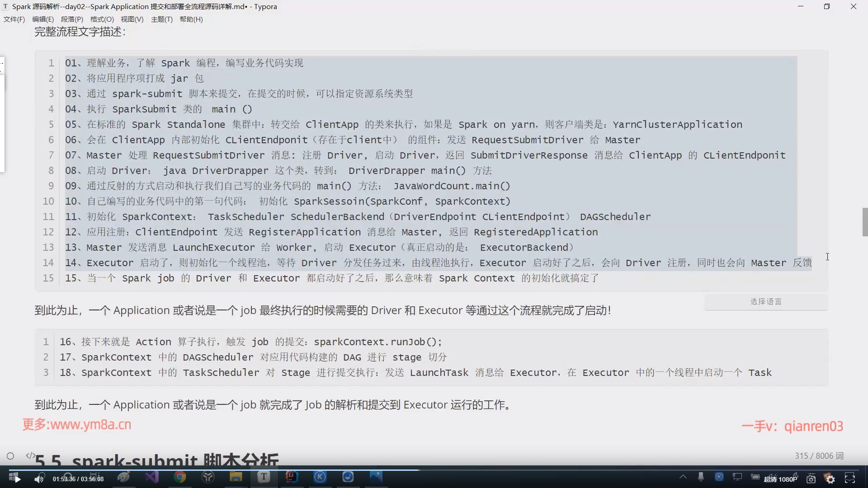This screenshot has width=868, height=488.
Task: Open 超清 1080P quality selector
Action: point(780,479)
